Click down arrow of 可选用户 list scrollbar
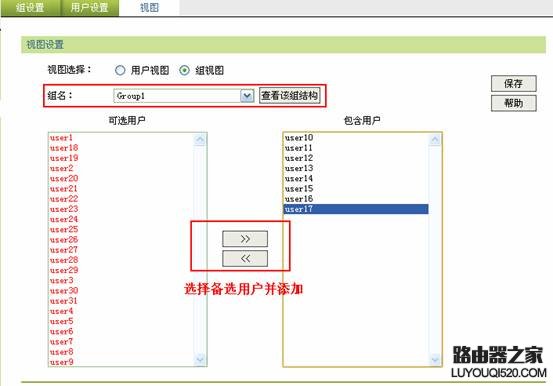The width and height of the screenshot is (553, 386). [200, 360]
